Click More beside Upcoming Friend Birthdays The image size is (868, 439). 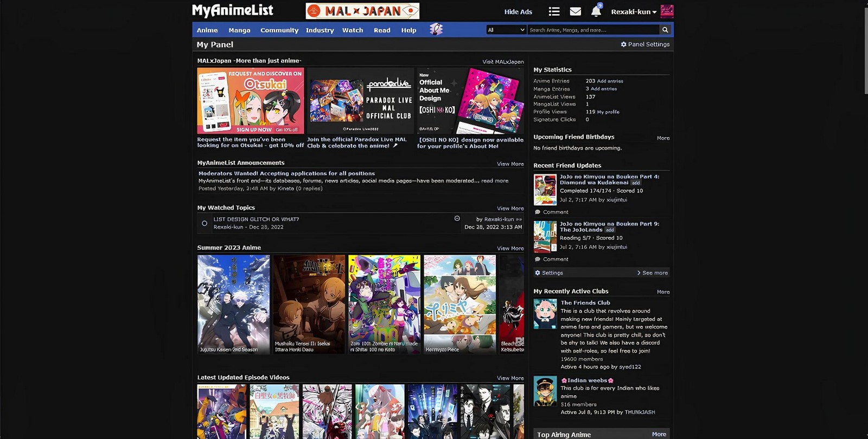(x=663, y=138)
